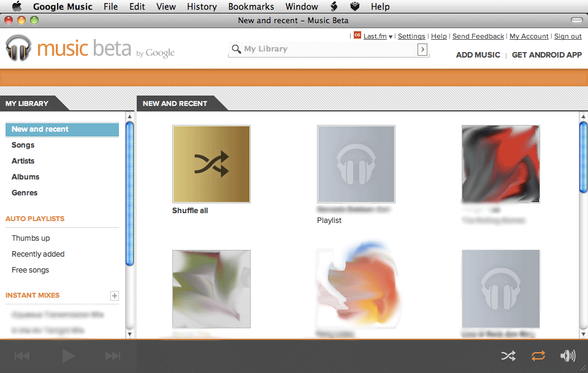588x373 pixels.
Task: Click the search magnifier icon
Action: tap(236, 49)
